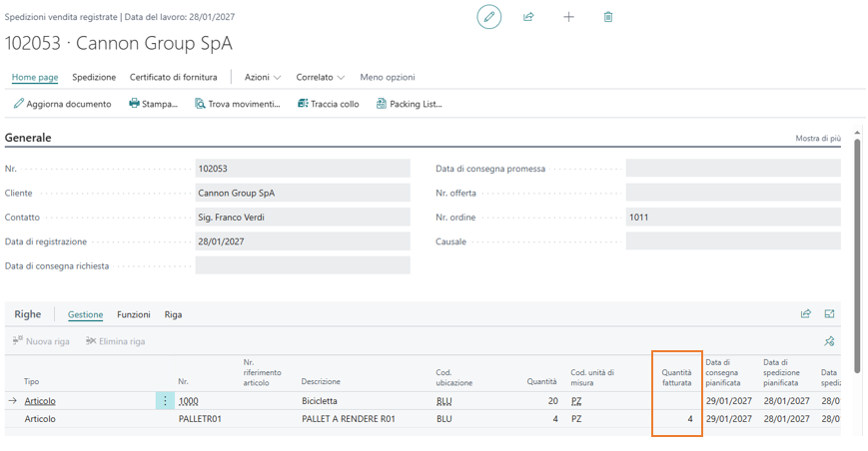The height and width of the screenshot is (451, 868).
Task: Click the Traccia collo icon
Action: (303, 104)
